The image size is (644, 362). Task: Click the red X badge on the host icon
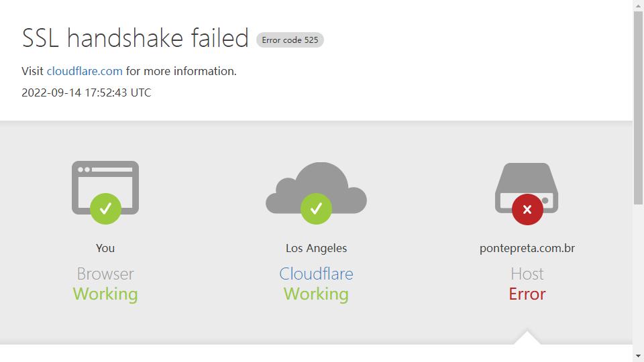[527, 209]
